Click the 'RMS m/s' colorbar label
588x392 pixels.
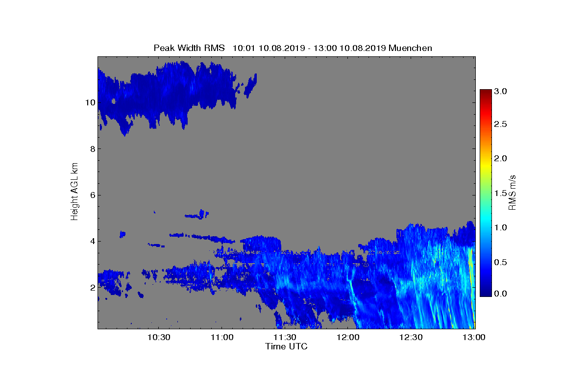(x=512, y=193)
